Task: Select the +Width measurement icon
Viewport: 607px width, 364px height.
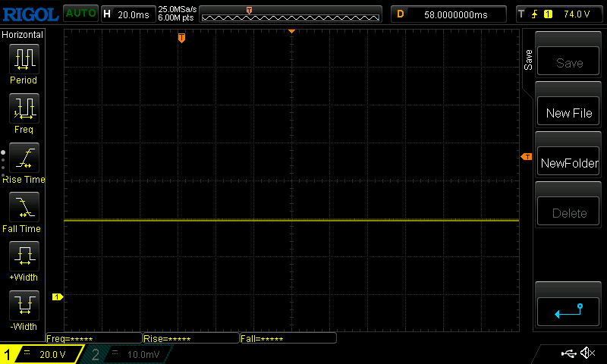Action: coord(24,256)
